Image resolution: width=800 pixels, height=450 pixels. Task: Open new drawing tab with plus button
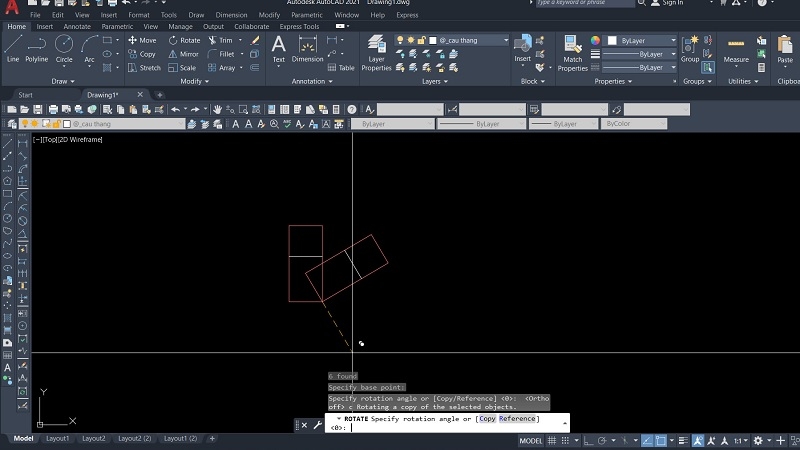160,95
